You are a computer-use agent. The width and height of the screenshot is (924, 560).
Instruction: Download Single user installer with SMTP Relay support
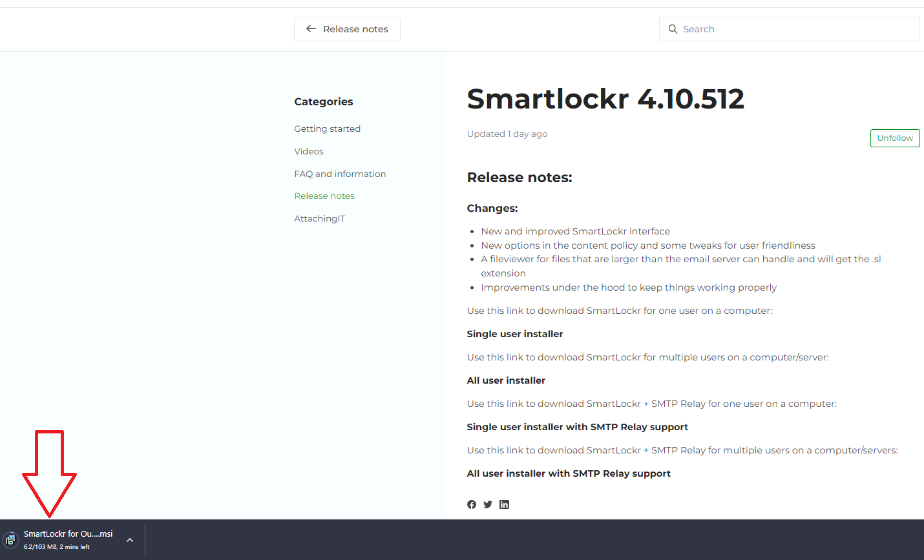pos(578,427)
